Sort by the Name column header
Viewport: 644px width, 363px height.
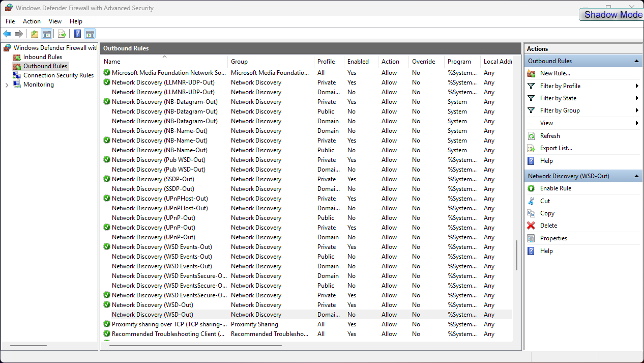click(164, 62)
